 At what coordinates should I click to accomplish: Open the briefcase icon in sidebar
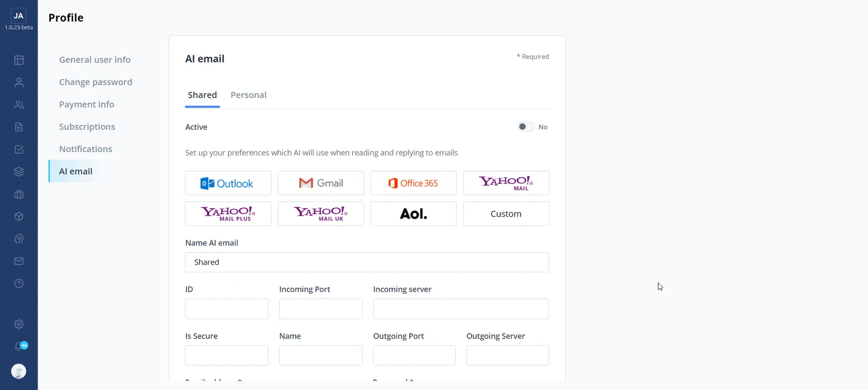pyautogui.click(x=19, y=194)
